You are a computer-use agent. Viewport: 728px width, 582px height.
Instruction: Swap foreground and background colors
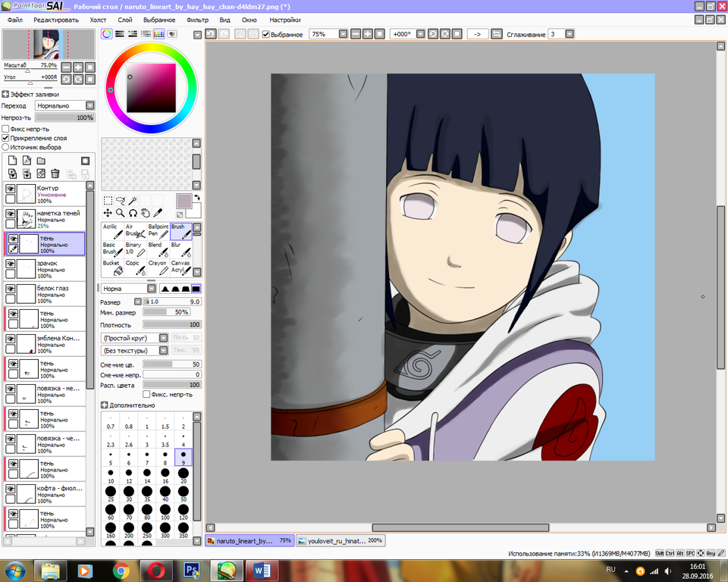197,198
